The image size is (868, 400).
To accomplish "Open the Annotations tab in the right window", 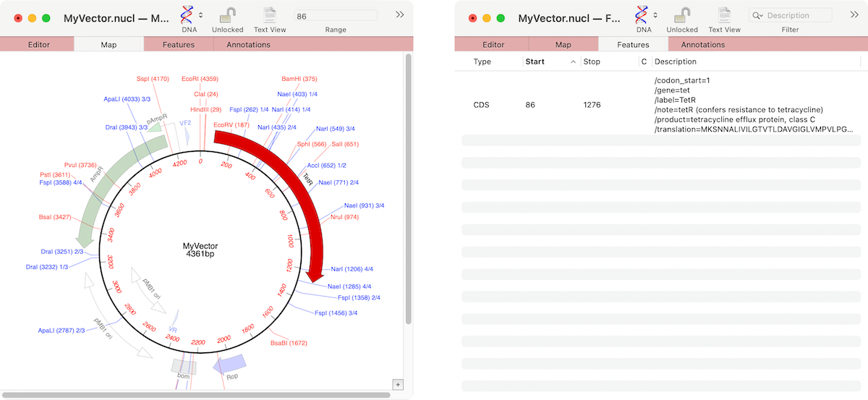I will click(x=702, y=44).
